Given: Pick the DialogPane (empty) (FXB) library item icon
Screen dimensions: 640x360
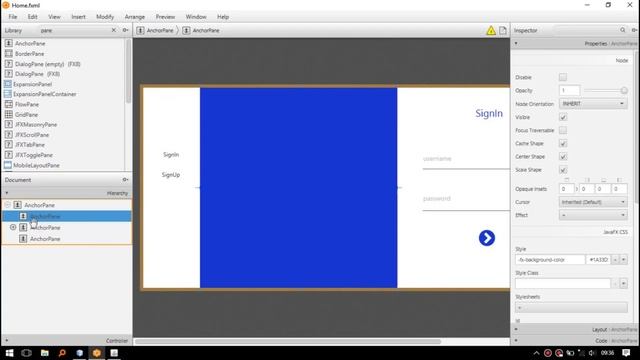Looking at the screenshot, I should 9,64.
